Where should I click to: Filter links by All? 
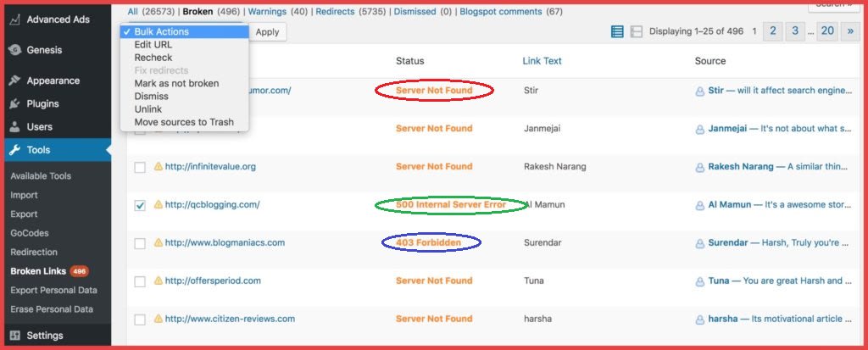133,11
